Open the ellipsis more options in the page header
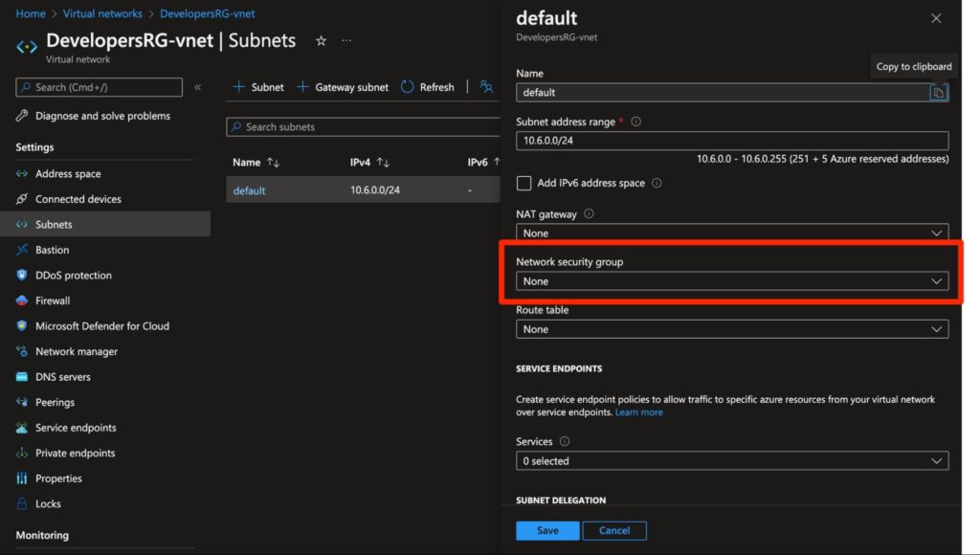 point(346,40)
